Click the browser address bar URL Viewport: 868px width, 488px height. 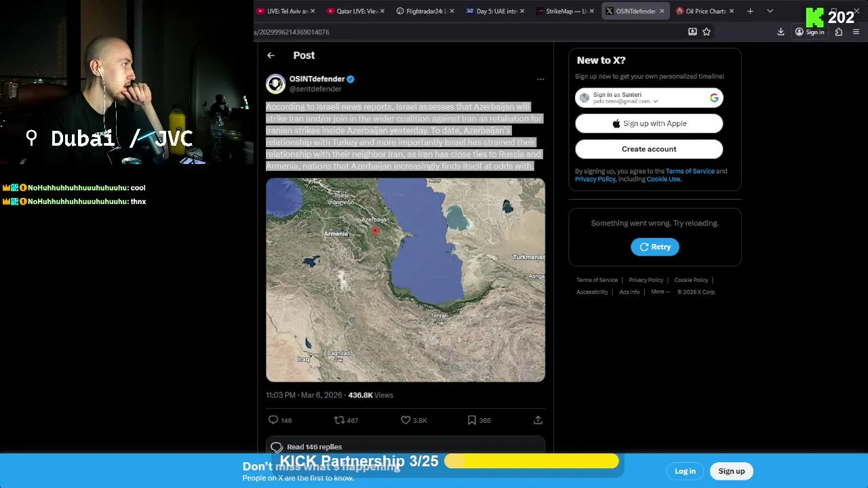[293, 32]
